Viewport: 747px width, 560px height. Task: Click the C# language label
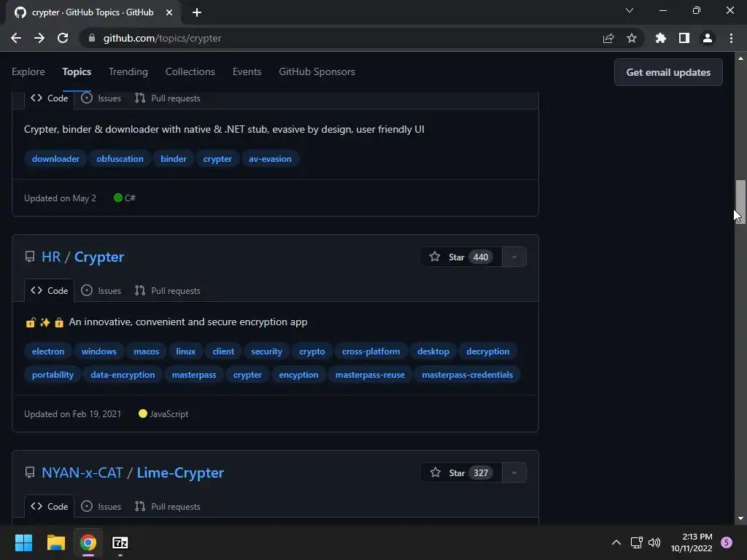click(130, 198)
